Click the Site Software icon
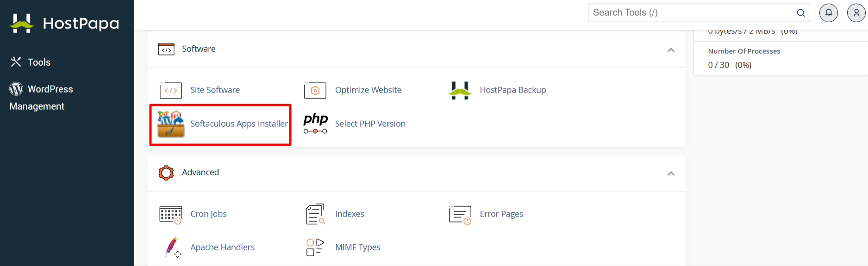868x266 pixels. [x=171, y=90]
